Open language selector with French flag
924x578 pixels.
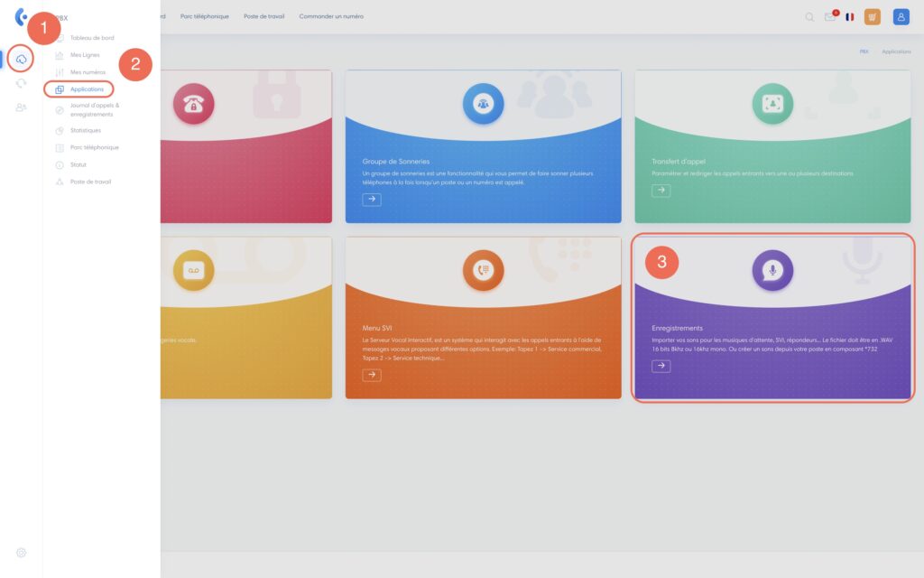(850, 16)
